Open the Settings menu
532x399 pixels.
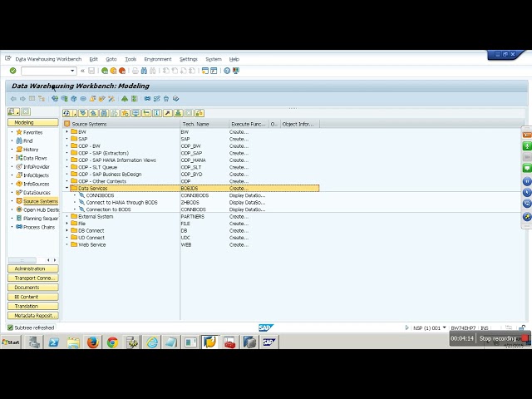189,59
